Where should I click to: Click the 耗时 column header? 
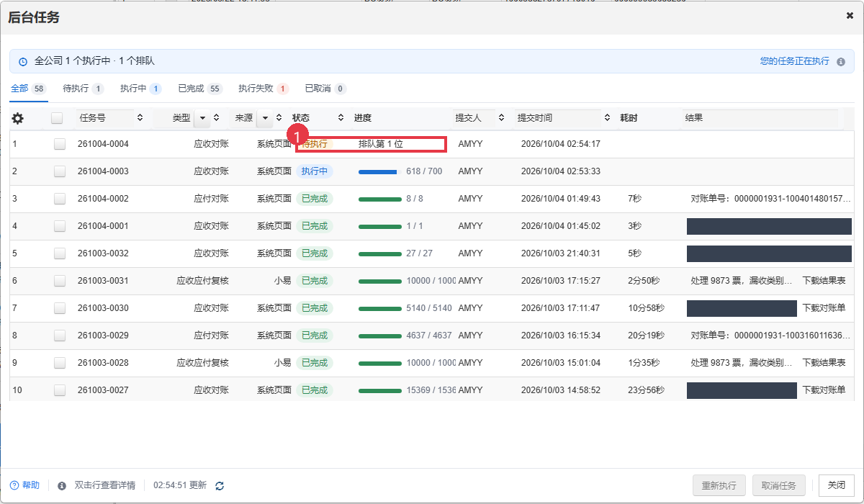pos(629,118)
